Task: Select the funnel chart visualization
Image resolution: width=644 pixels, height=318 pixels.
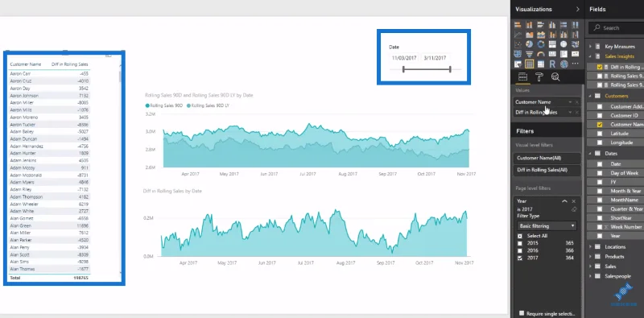Action: [530, 54]
